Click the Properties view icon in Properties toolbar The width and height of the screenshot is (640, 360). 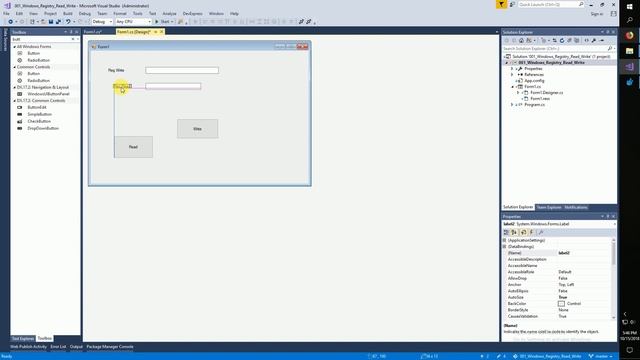coord(524,232)
